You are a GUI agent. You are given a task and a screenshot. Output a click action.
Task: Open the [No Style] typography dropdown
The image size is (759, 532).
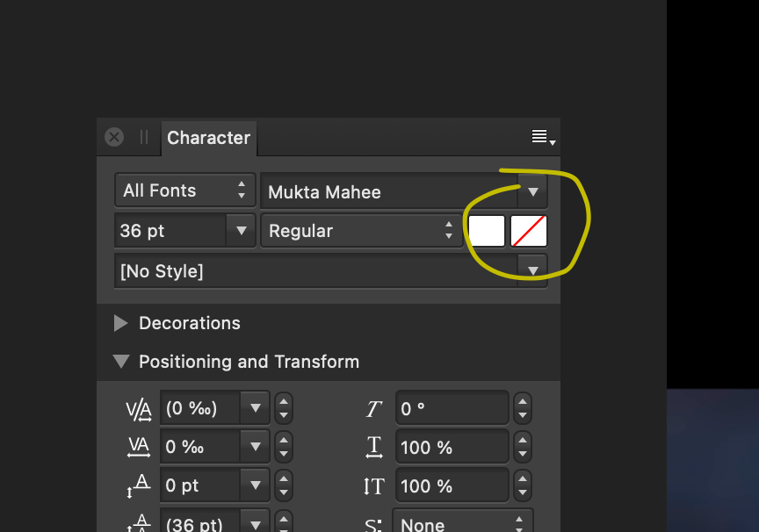(x=533, y=270)
